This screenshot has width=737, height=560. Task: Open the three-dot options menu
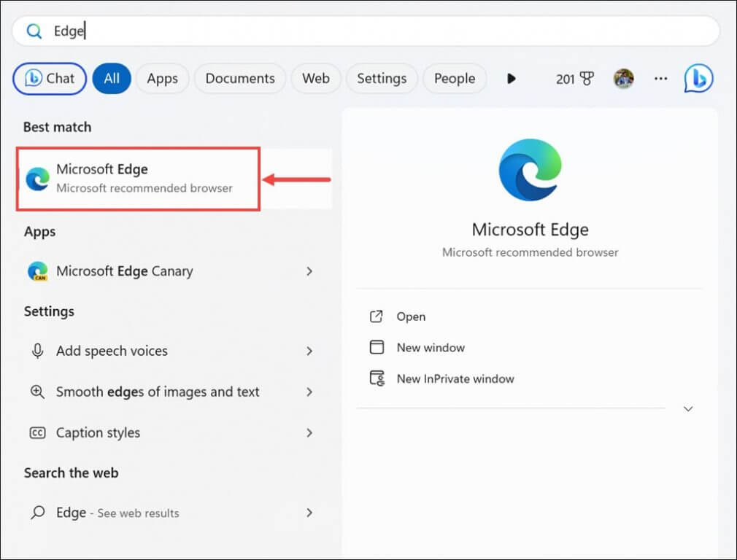tap(661, 79)
